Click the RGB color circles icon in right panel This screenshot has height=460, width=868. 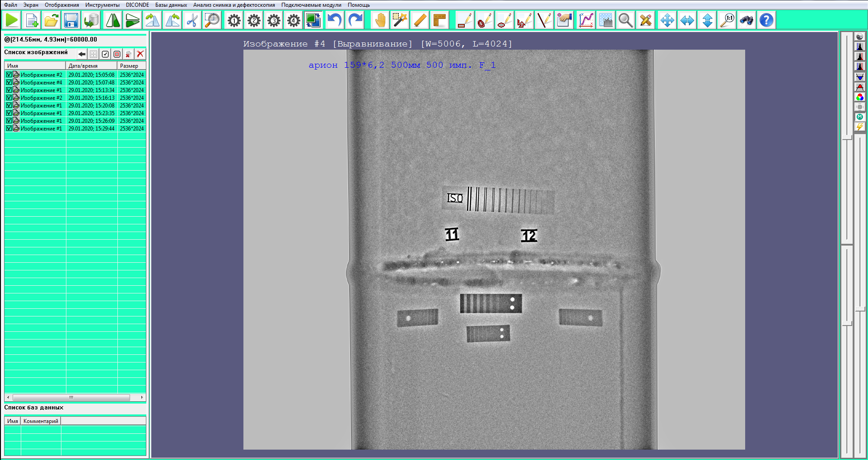tap(859, 98)
